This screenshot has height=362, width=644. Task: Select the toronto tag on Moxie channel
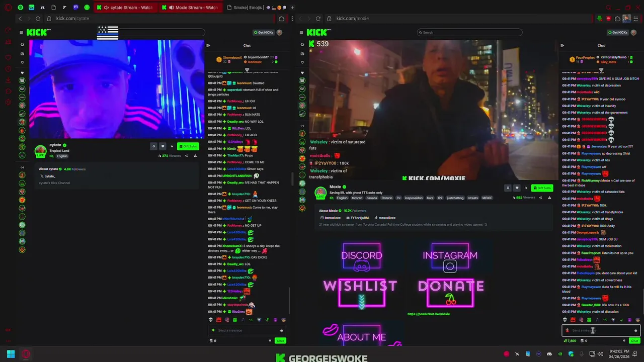click(x=357, y=198)
